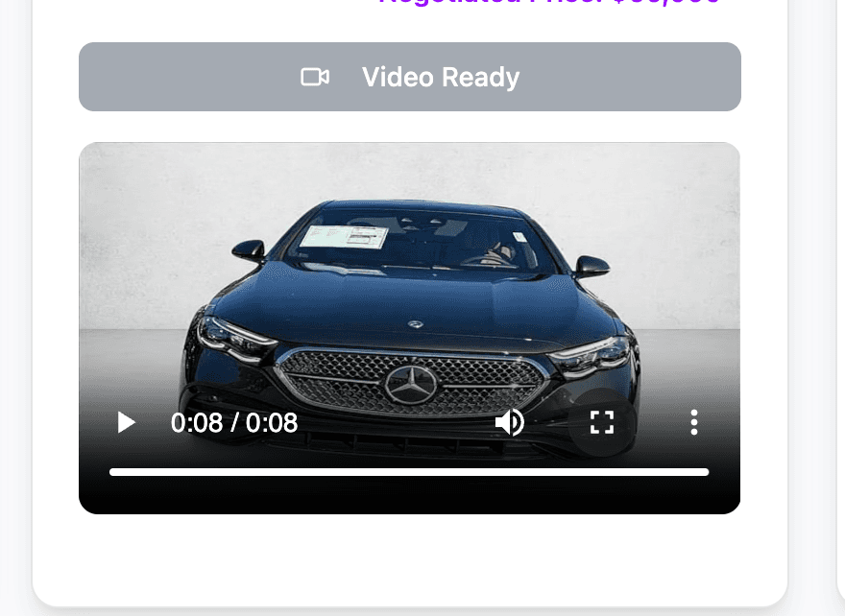Click the Mercedes star emblem on the grille
This screenshot has width=845, height=616.
410,384
